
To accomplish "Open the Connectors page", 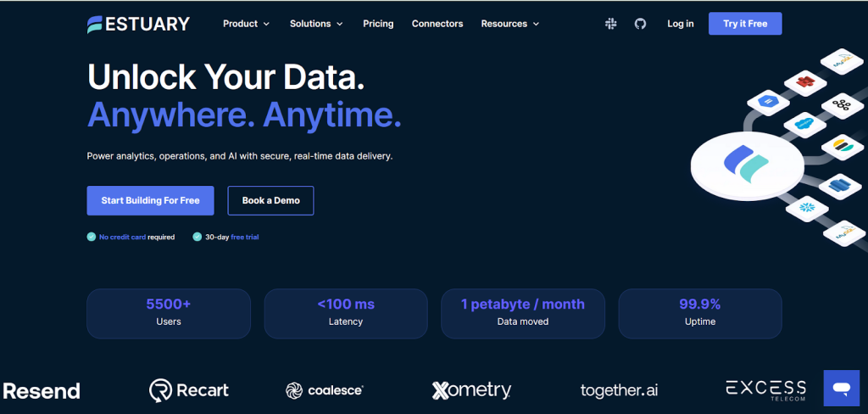I will coord(437,24).
